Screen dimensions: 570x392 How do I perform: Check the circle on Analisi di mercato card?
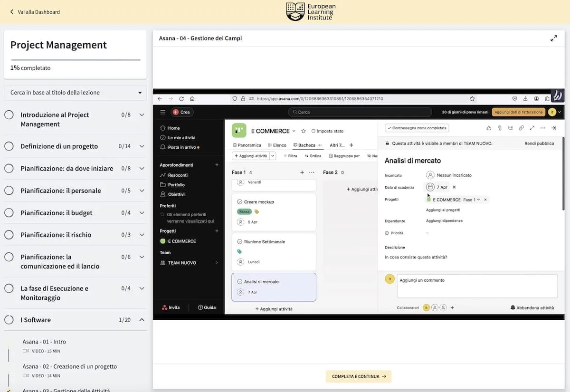coord(240,282)
